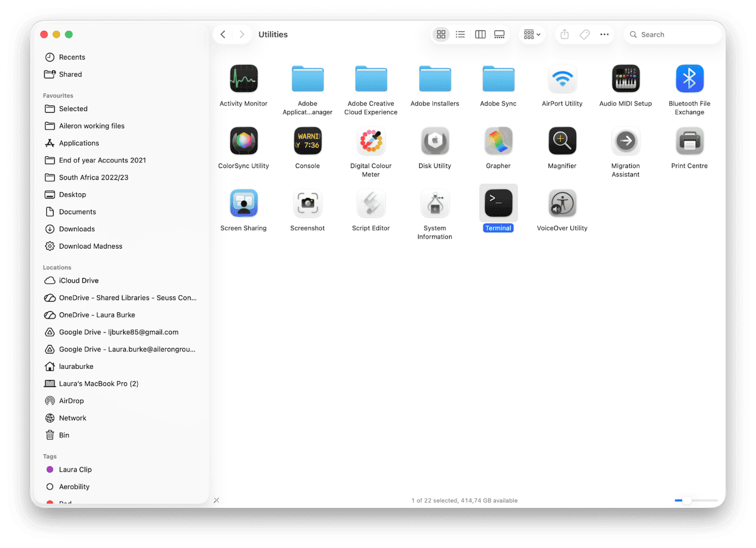Screen dimensions: 756x548
Task: Open the Adobe Sync folder
Action: (x=498, y=78)
